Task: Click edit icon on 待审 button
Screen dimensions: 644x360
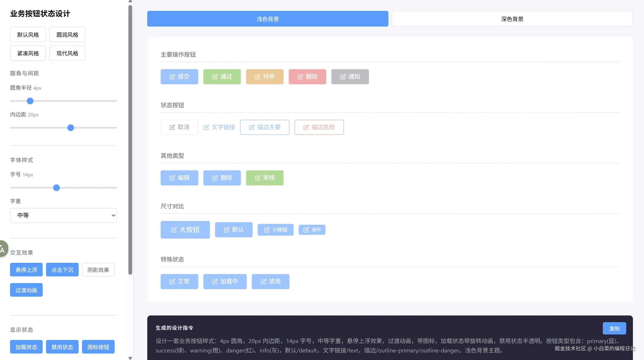Action: 257,77
